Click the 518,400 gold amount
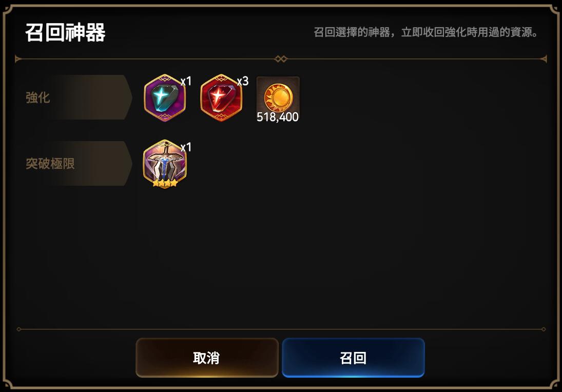 pyautogui.click(x=278, y=117)
